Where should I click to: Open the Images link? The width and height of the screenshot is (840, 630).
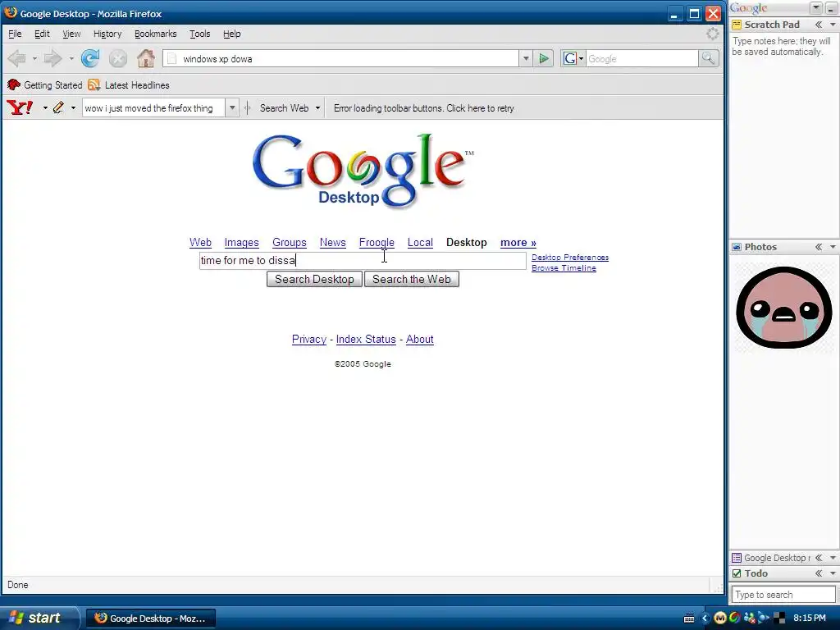click(x=242, y=243)
